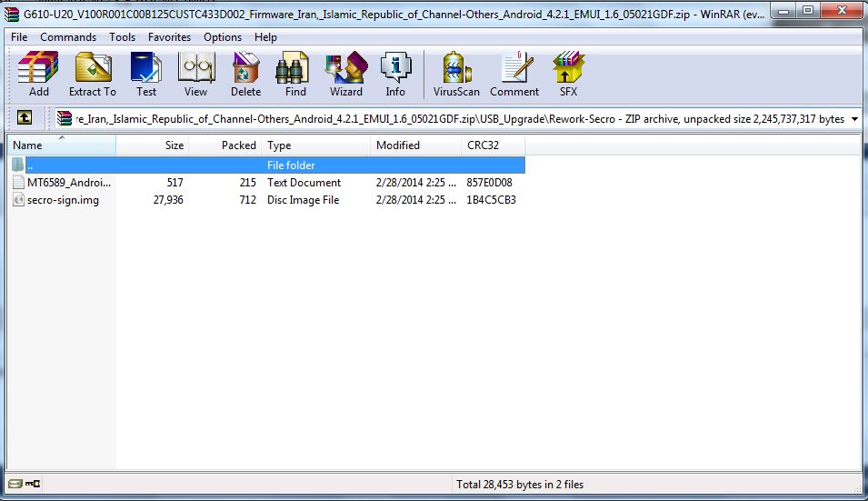The width and height of the screenshot is (868, 501).
Task: Open the Options menu
Action: (x=223, y=37)
